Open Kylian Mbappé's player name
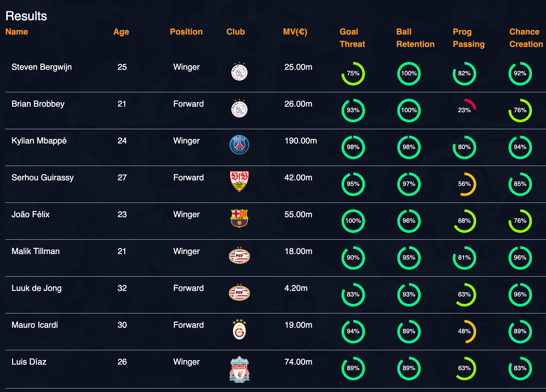 39,141
